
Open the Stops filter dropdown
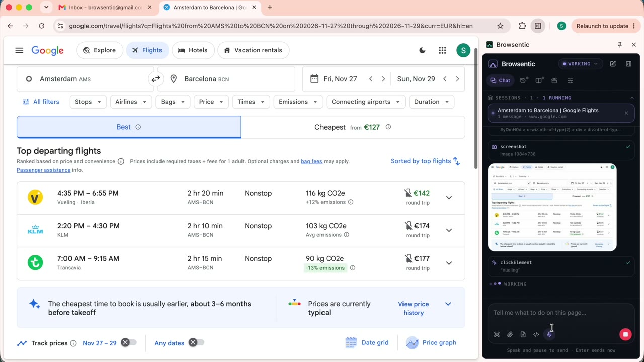pyautogui.click(x=88, y=102)
